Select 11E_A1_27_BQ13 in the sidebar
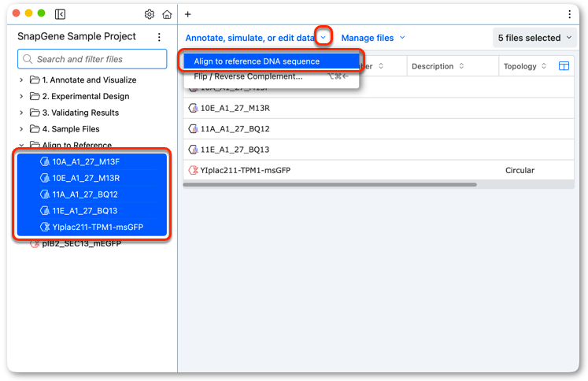The image size is (588, 381). click(x=92, y=211)
